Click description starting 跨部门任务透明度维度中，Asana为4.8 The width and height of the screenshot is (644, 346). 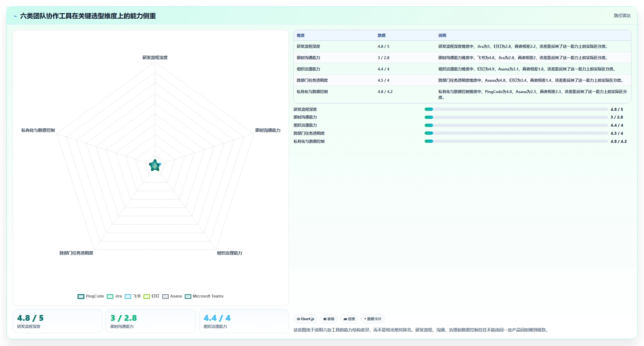[531, 80]
